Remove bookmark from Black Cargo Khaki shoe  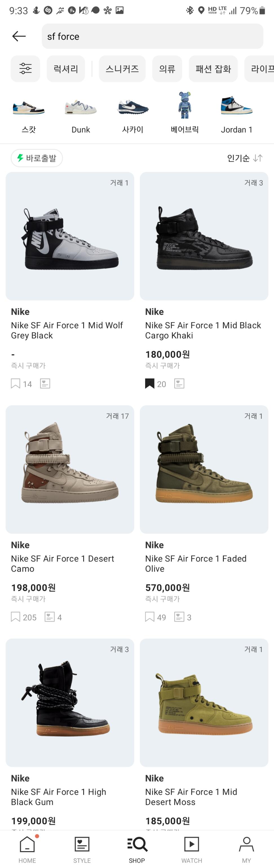coord(149,383)
